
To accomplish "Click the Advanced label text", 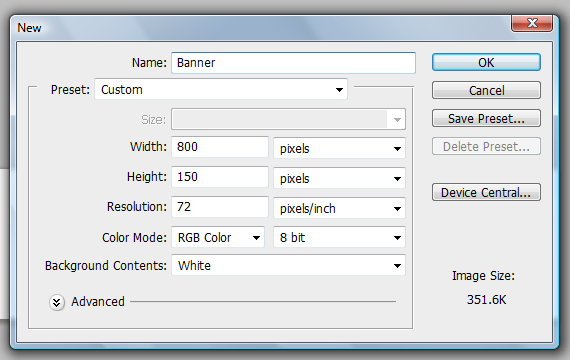I will [x=98, y=301].
